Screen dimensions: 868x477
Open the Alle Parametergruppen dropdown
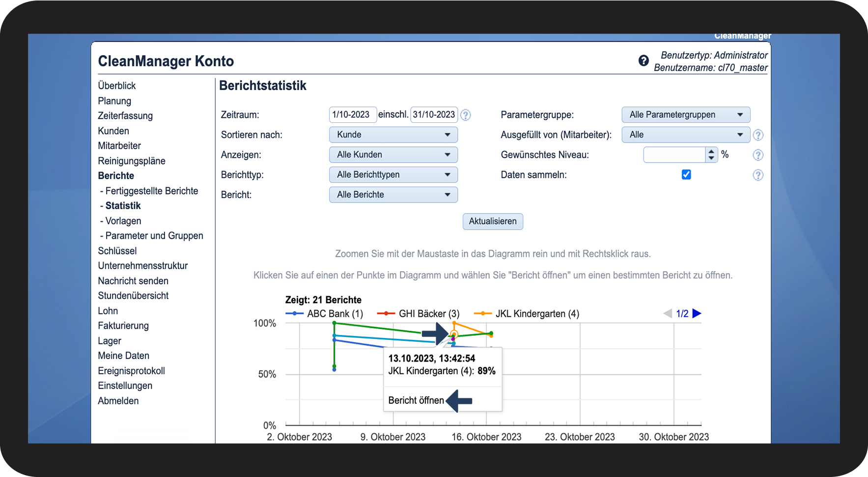coord(685,114)
